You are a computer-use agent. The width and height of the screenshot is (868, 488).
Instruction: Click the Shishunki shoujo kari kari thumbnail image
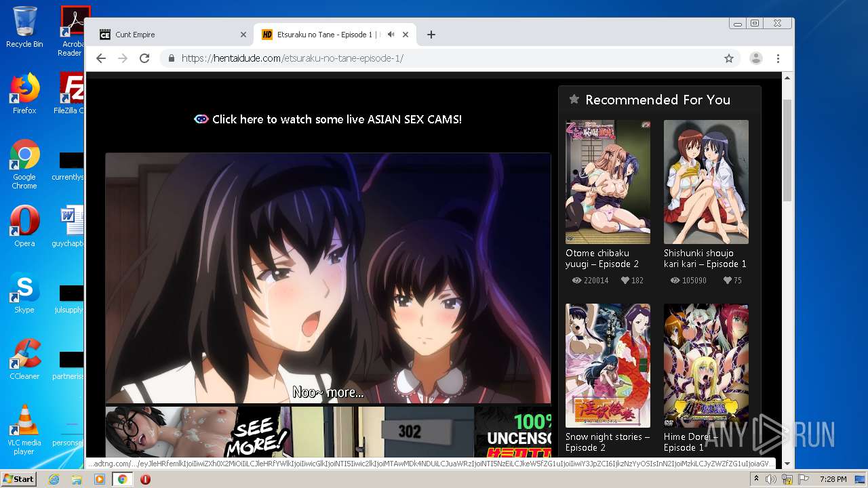[x=706, y=182]
